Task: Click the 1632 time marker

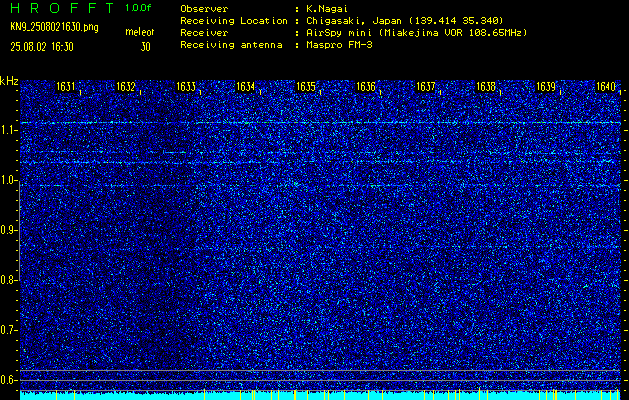Action: [126, 87]
